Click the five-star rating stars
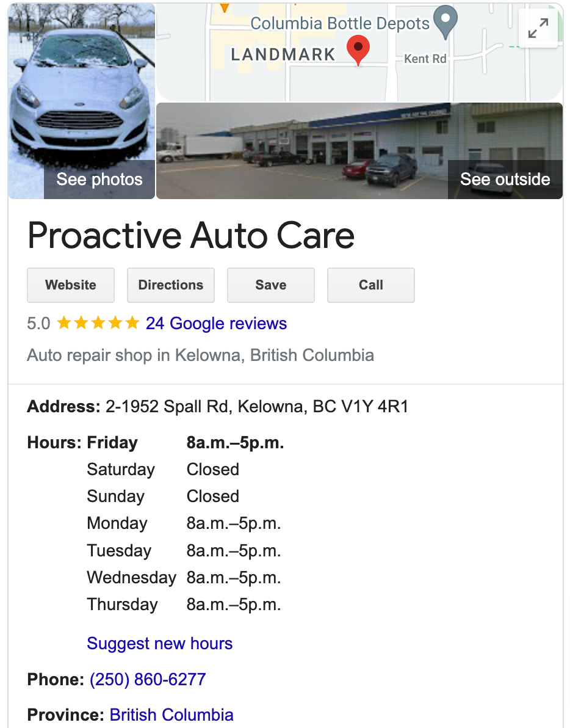Image resolution: width=570 pixels, height=728 pixels. click(x=98, y=322)
